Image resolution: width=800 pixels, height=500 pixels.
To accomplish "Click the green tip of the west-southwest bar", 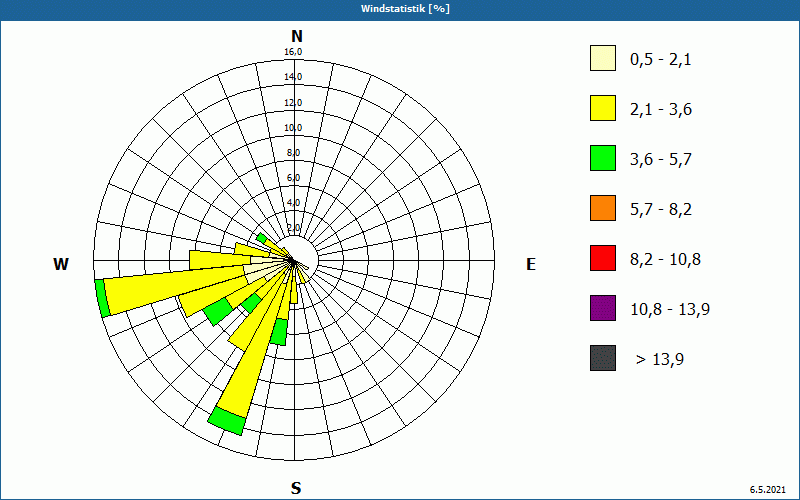I will [x=103, y=298].
